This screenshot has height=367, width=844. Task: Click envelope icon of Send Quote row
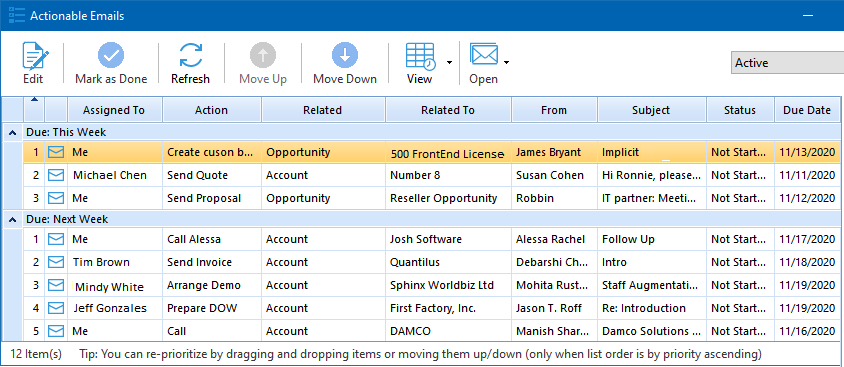pos(56,175)
